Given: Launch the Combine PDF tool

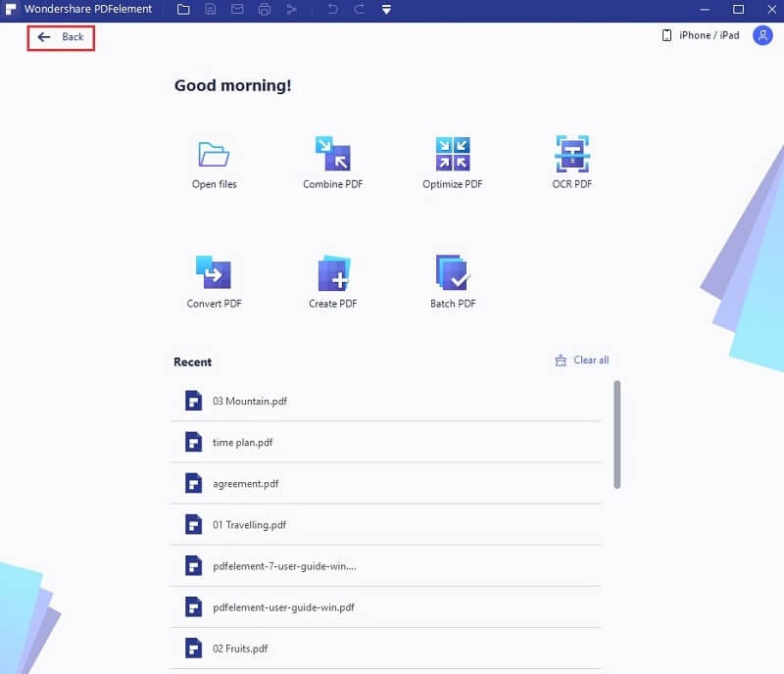Looking at the screenshot, I should pyautogui.click(x=333, y=164).
